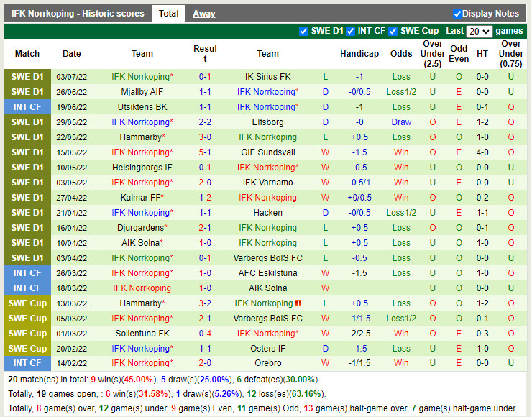Viewport: 532px width, 417px height.
Task: Click the 0-3 half-time score
Action: (482, 333)
